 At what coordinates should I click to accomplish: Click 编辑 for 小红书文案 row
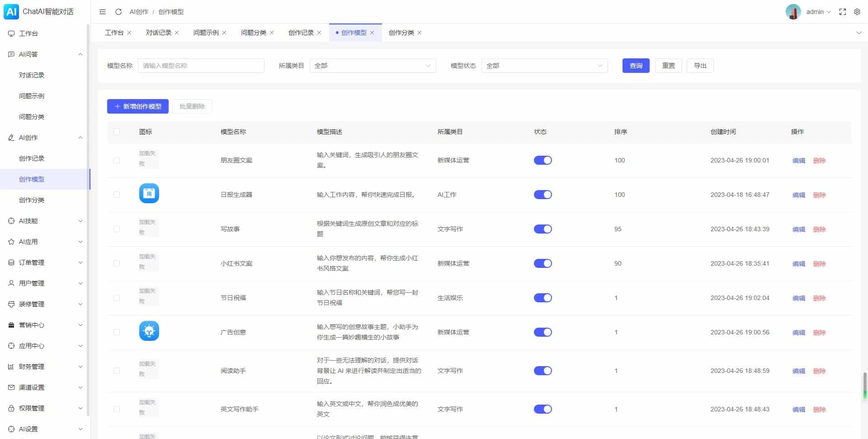(x=798, y=264)
